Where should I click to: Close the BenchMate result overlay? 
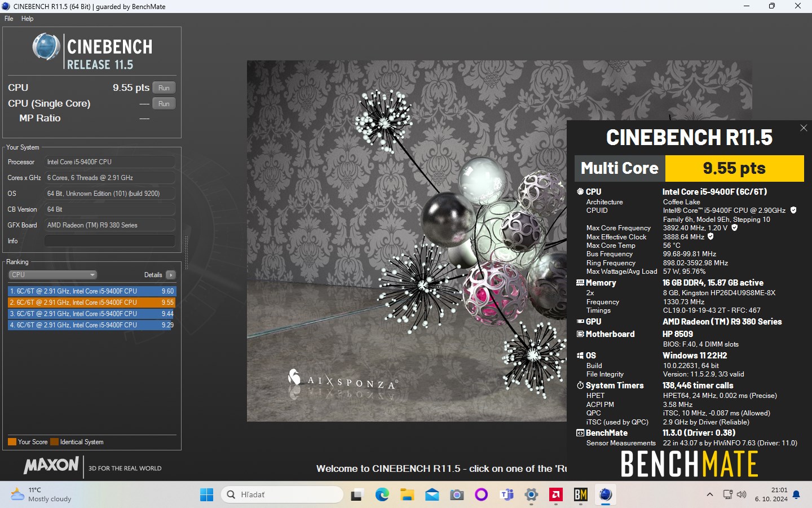point(804,128)
